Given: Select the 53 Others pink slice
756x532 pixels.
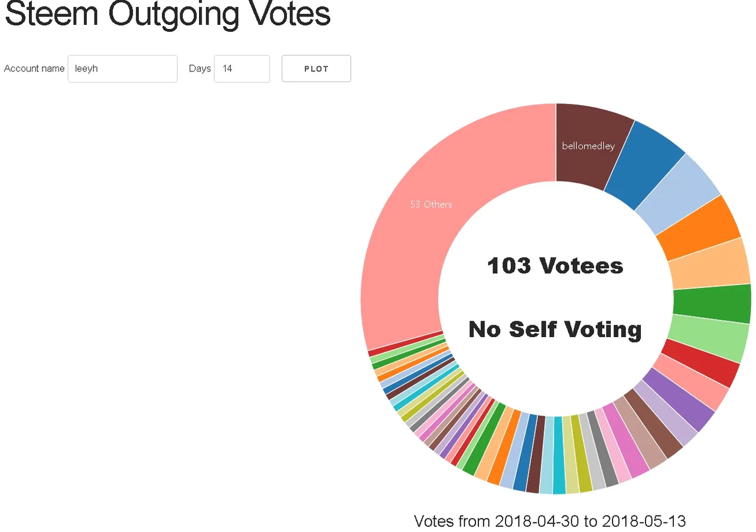Looking at the screenshot, I should pos(431,204).
